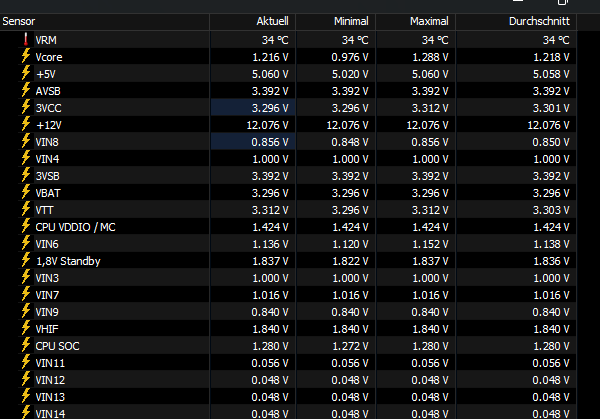600x419 pixels.
Task: Sort by the Sensor column header
Action: [x=104, y=21]
